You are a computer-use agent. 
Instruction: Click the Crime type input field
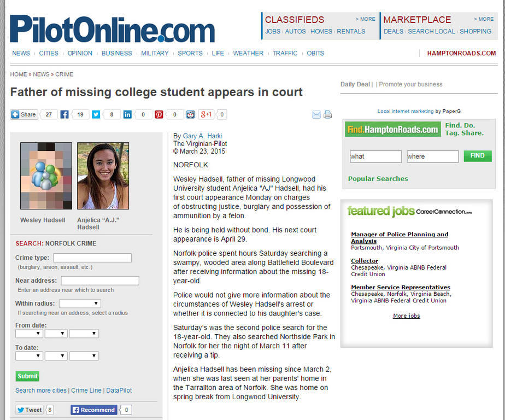point(92,258)
